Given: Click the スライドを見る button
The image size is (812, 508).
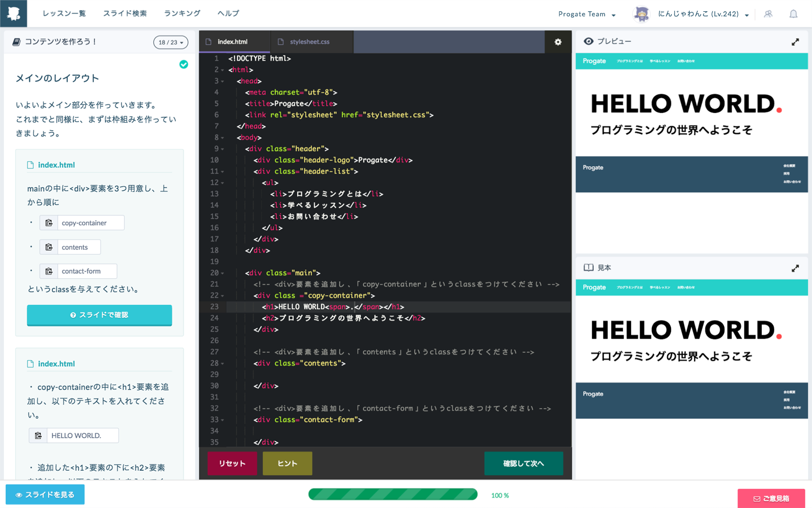Looking at the screenshot, I should (45, 494).
